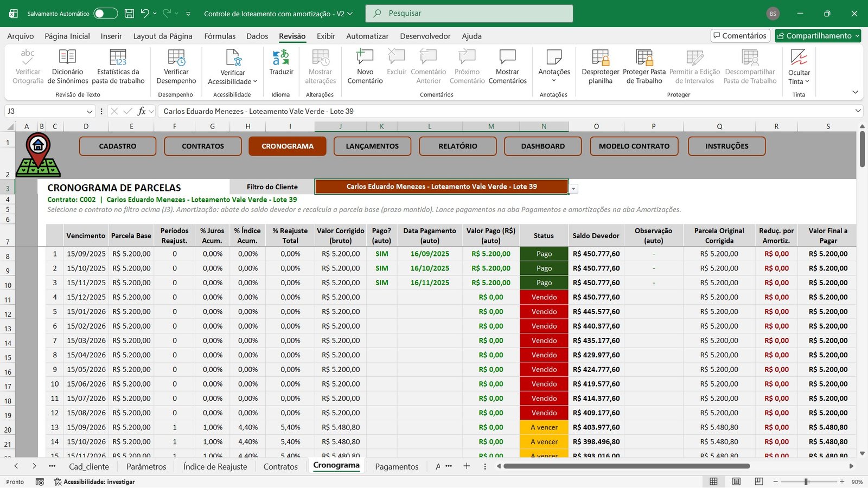
Task: Click zoom in plus button
Action: click(842, 481)
